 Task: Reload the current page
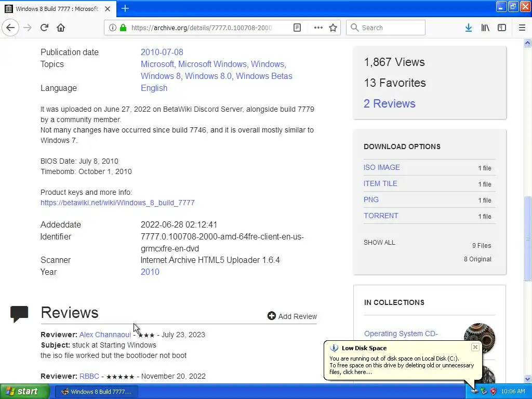pos(44,28)
